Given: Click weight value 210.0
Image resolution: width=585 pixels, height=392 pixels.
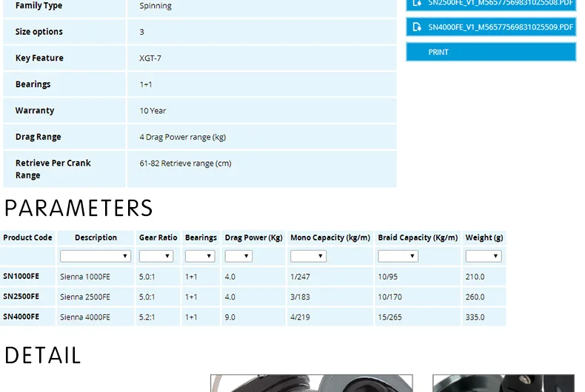Looking at the screenshot, I should pos(475,277).
